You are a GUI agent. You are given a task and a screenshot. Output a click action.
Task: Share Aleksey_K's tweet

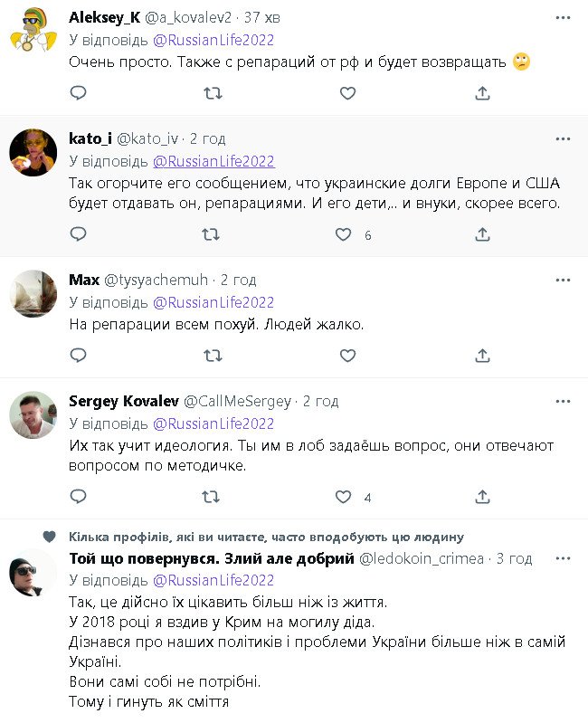pos(483,93)
